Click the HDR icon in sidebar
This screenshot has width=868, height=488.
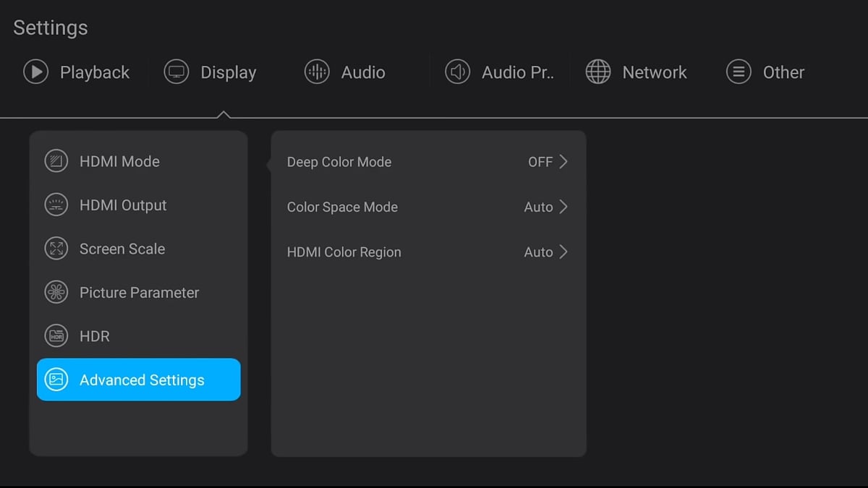(x=56, y=336)
